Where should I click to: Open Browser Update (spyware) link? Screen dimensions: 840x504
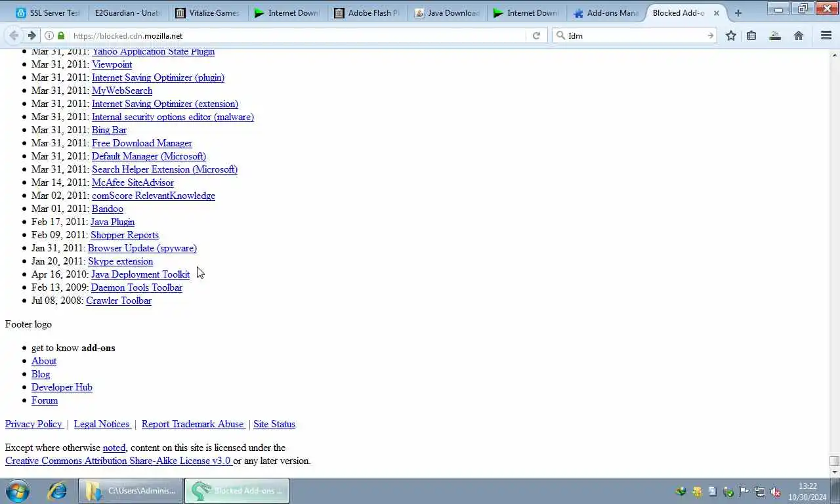click(142, 248)
